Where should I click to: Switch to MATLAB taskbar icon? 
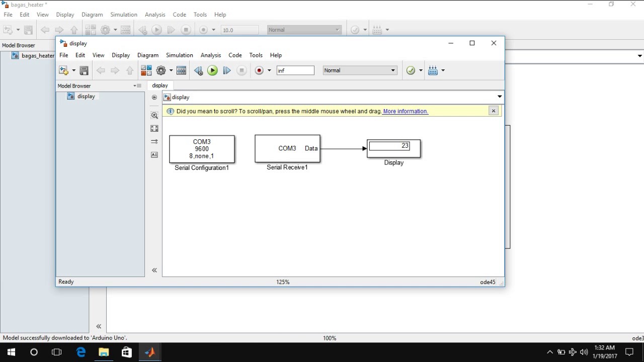coord(150,352)
